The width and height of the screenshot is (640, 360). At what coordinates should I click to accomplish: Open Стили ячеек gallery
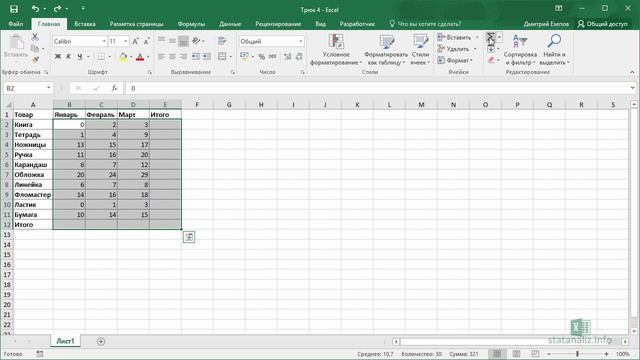(420, 49)
